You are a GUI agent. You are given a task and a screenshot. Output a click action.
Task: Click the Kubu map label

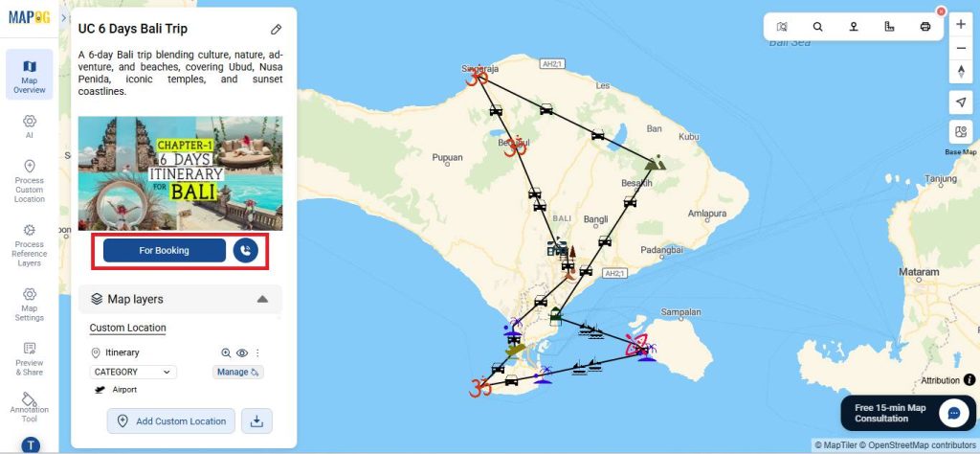point(689,136)
